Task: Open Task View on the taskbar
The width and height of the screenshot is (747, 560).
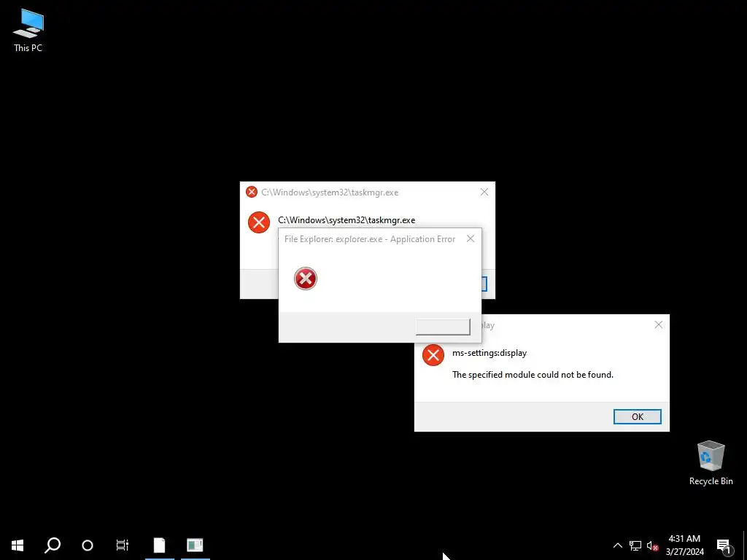Action: [x=123, y=545]
